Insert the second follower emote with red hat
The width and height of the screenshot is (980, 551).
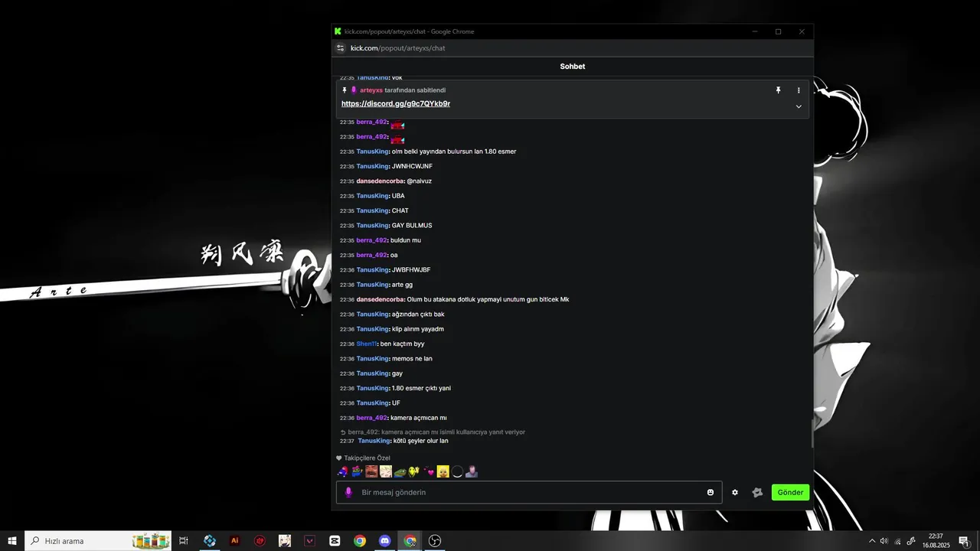357,471
